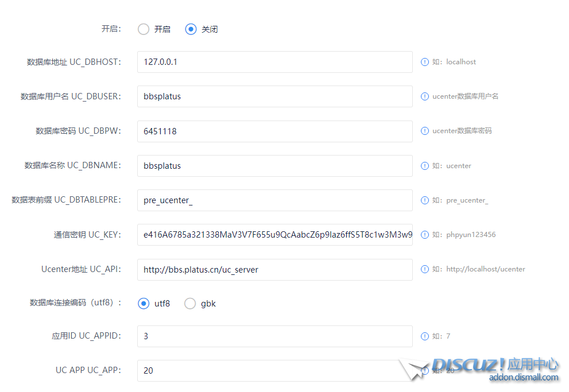Focus the UC_DBPW password field

(x=274, y=131)
